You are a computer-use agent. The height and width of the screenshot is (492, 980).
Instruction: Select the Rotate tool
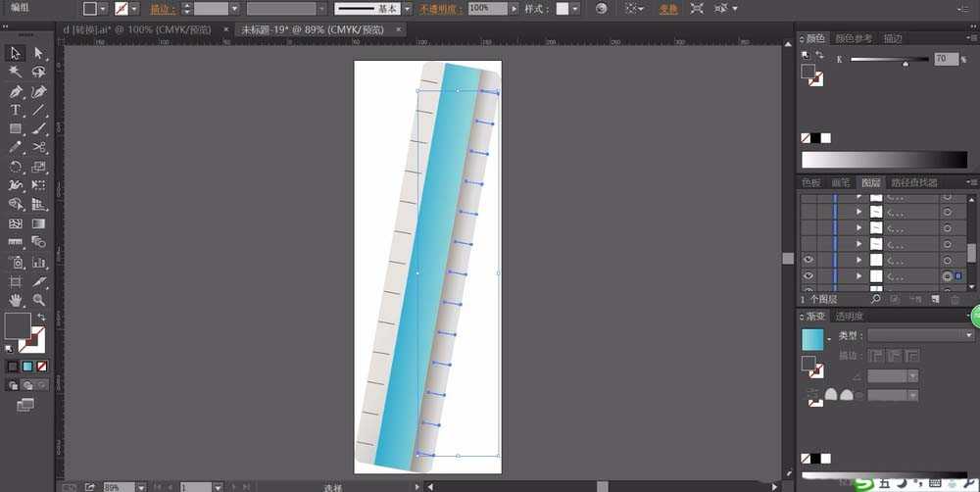(16, 167)
